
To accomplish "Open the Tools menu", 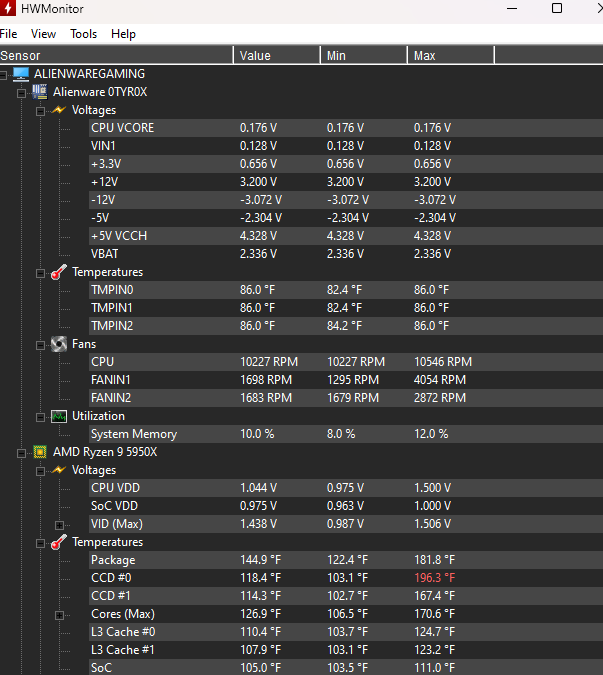I will (x=83, y=34).
